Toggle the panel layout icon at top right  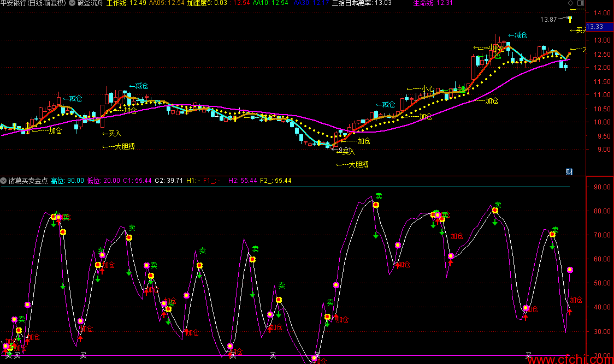coord(580,3)
